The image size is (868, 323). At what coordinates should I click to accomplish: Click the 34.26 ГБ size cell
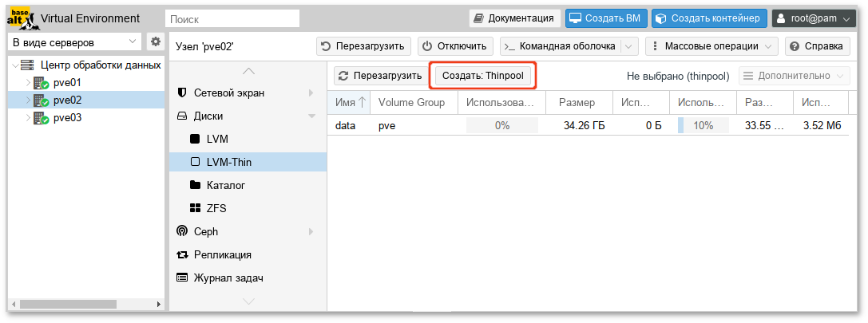pos(584,125)
